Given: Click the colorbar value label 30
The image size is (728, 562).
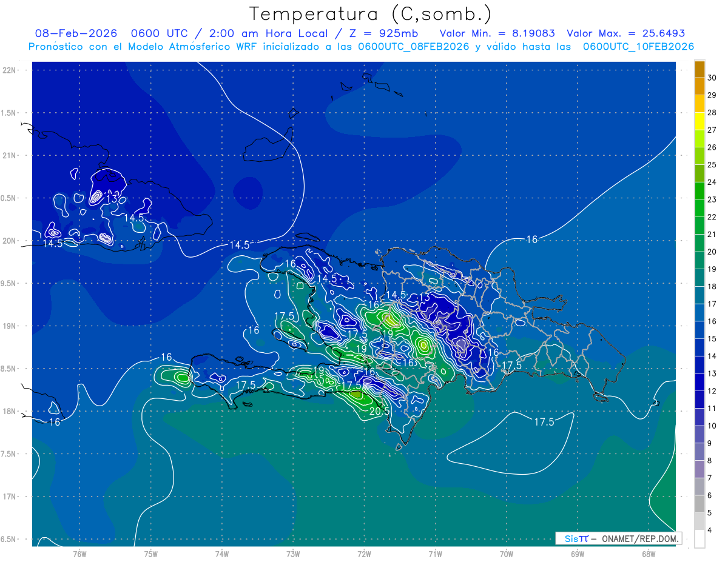Looking at the screenshot, I should (712, 78).
